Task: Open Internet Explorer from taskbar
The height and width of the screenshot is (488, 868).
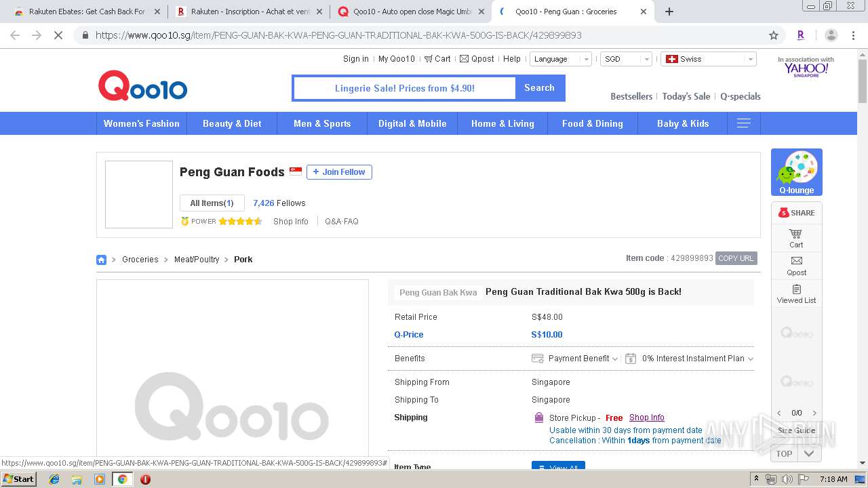Action: [x=54, y=479]
